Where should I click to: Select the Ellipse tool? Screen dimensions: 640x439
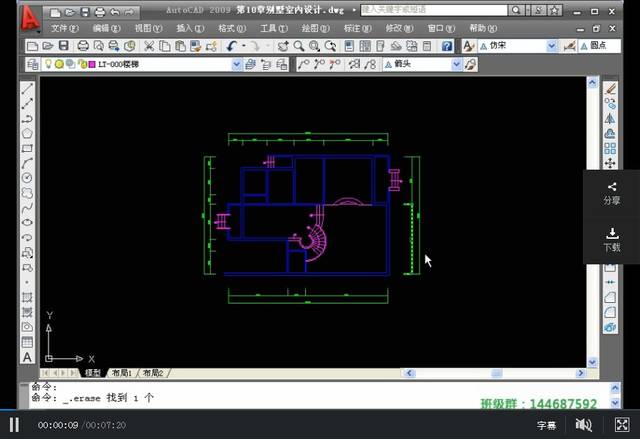pyautogui.click(x=27, y=222)
